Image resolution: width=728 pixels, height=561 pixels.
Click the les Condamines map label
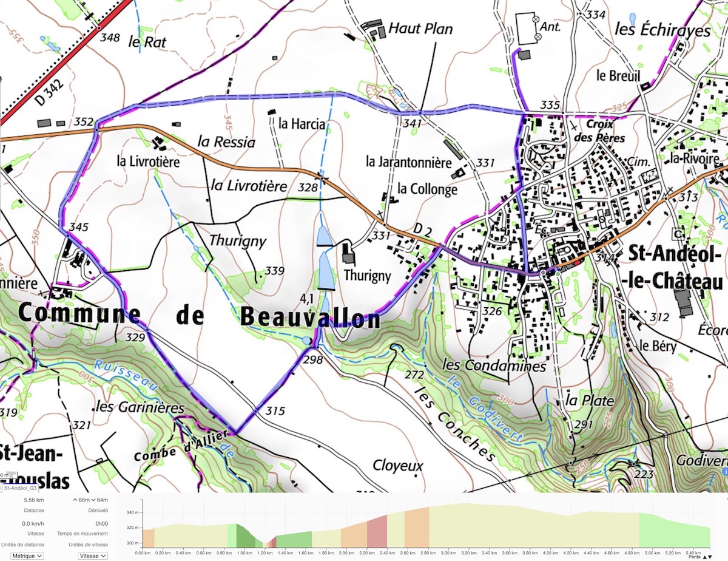[494, 365]
